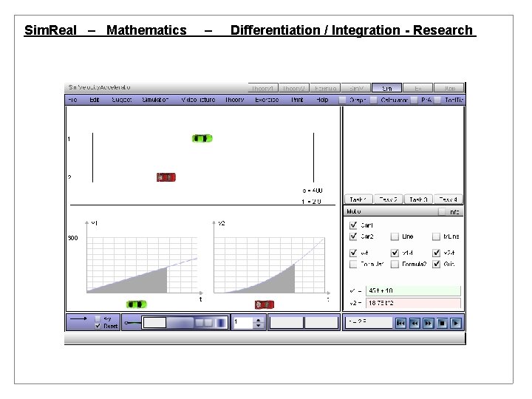Open the Print menu

click(297, 100)
